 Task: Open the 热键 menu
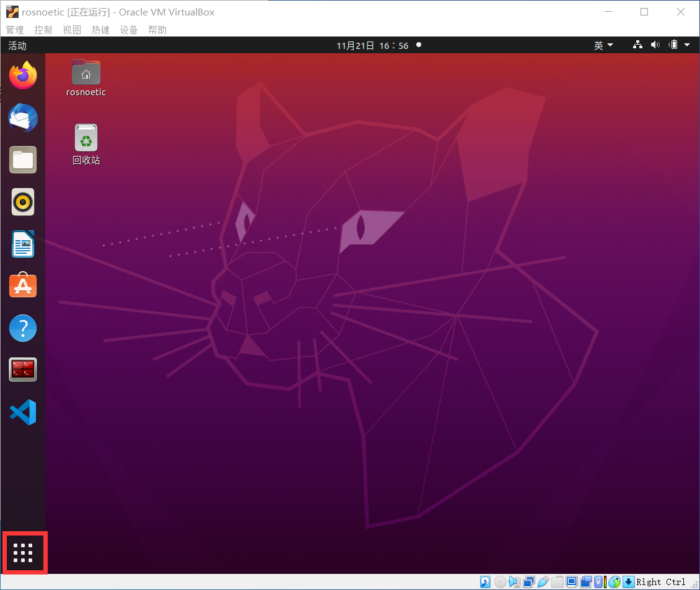[100, 30]
